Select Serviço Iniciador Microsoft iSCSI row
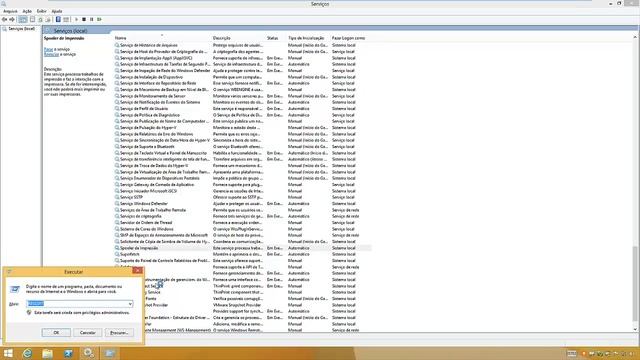The height and width of the screenshot is (360, 640). pos(242,191)
